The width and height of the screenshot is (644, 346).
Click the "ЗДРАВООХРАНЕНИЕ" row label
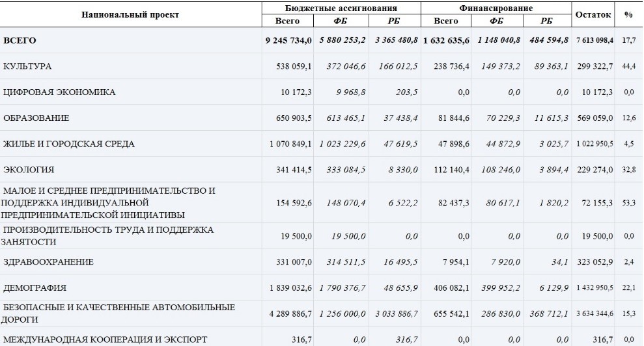[x=48, y=261]
